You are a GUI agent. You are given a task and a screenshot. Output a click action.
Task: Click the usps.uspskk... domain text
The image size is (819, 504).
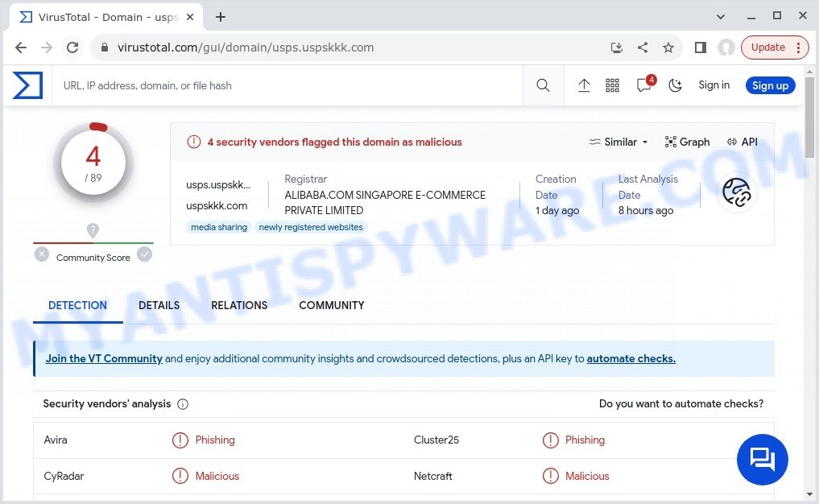217,185
